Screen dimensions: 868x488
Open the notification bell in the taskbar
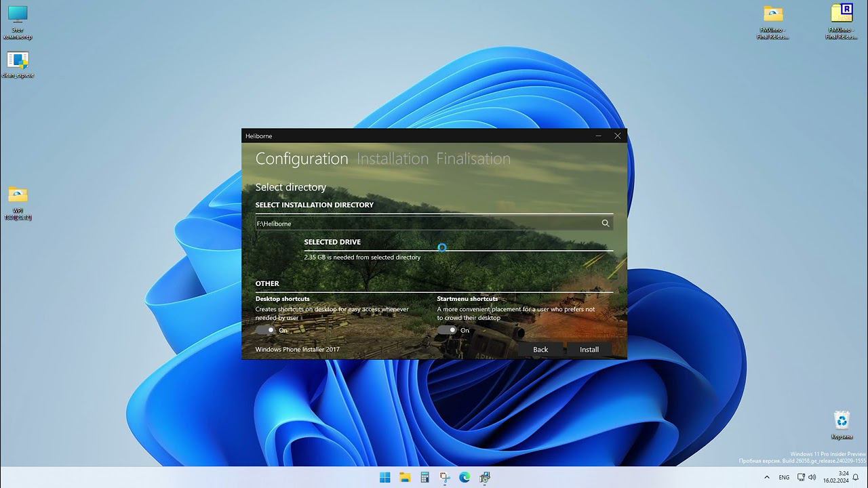(x=856, y=477)
